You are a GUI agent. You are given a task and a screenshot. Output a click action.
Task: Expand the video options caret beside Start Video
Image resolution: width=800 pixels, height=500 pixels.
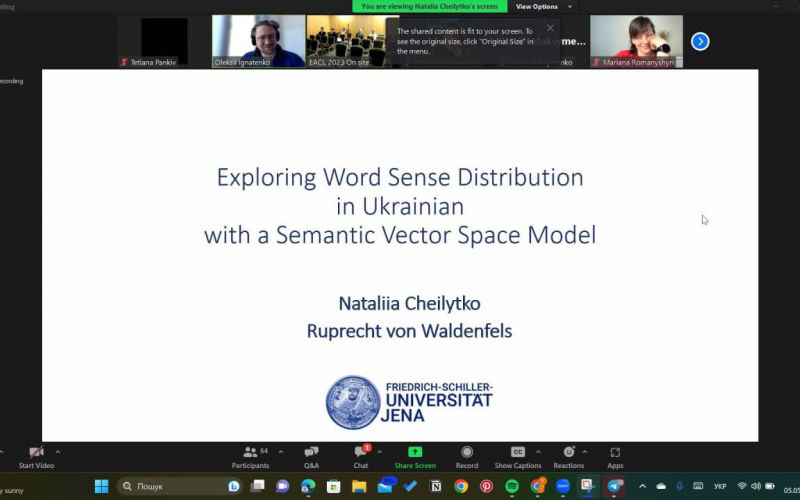(58, 452)
